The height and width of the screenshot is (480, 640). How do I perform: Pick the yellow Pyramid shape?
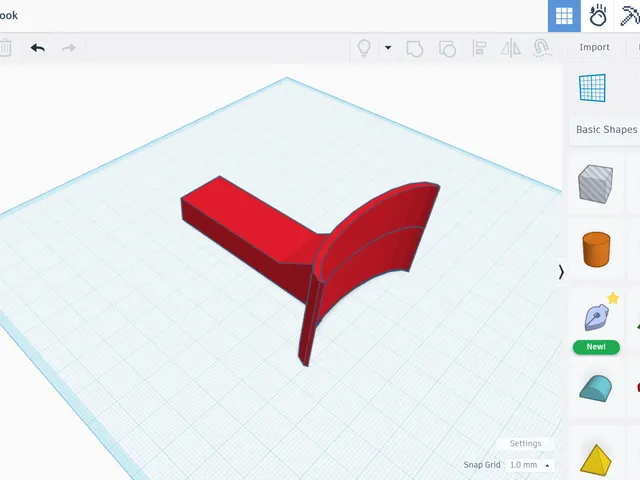pos(596,460)
